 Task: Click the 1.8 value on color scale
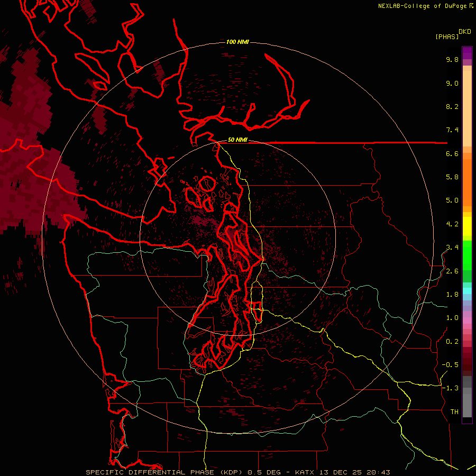452,295
